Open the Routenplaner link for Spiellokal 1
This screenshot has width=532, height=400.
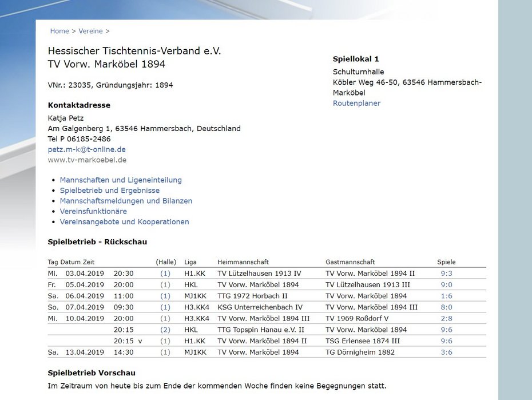pyautogui.click(x=356, y=103)
